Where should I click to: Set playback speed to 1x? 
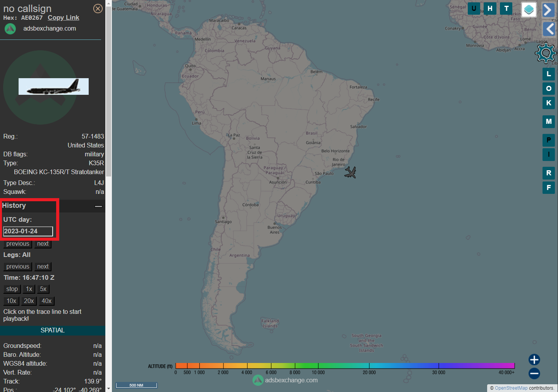point(29,289)
